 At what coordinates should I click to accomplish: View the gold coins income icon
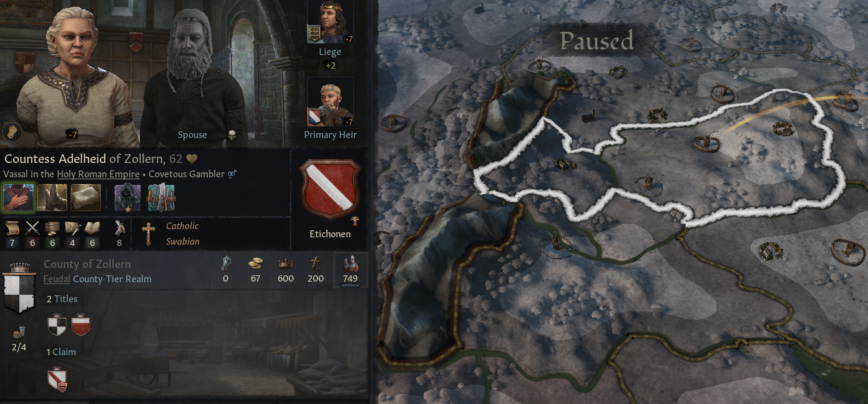[256, 264]
